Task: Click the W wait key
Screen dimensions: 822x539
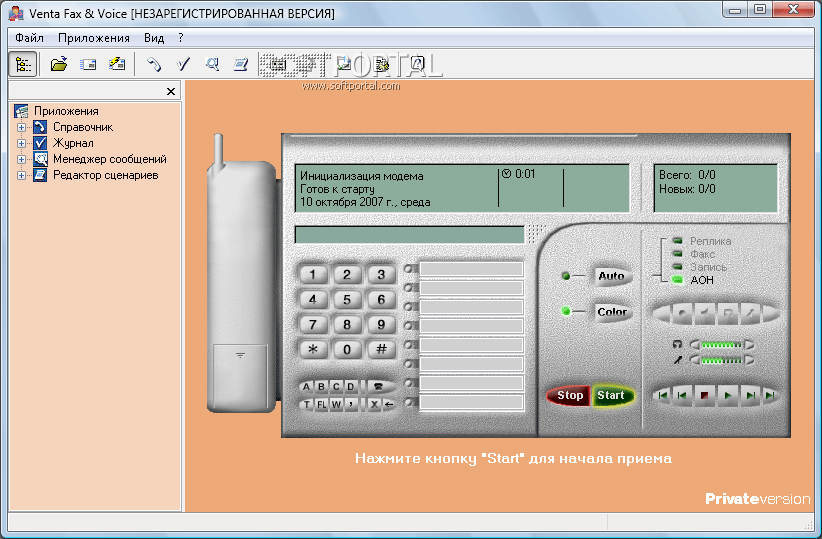Action: pyautogui.click(x=336, y=404)
